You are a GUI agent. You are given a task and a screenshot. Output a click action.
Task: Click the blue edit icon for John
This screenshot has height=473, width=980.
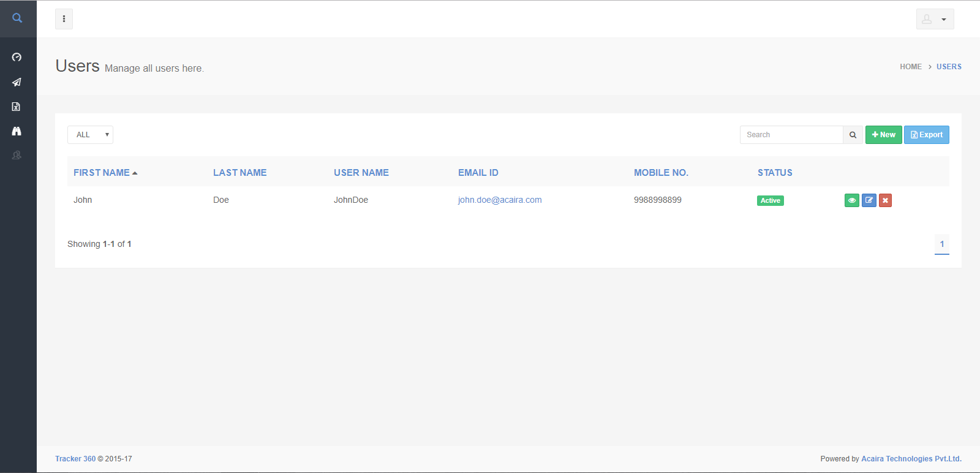pos(869,200)
